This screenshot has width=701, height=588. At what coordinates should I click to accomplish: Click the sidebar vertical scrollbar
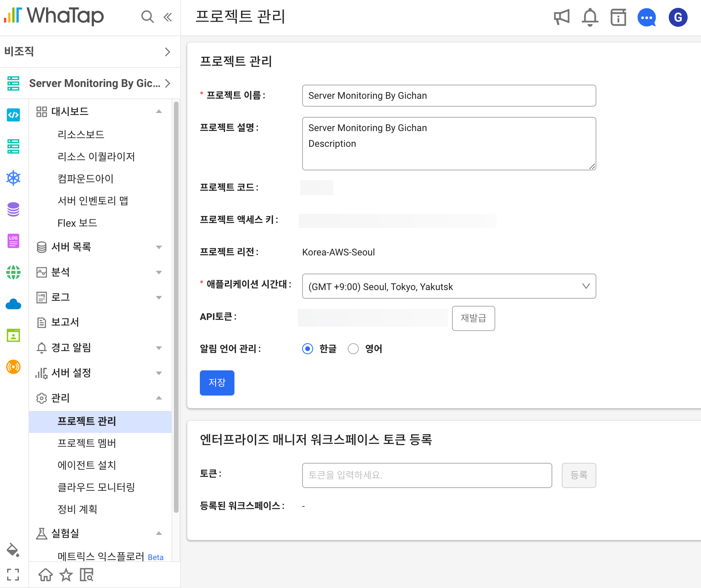click(176, 307)
